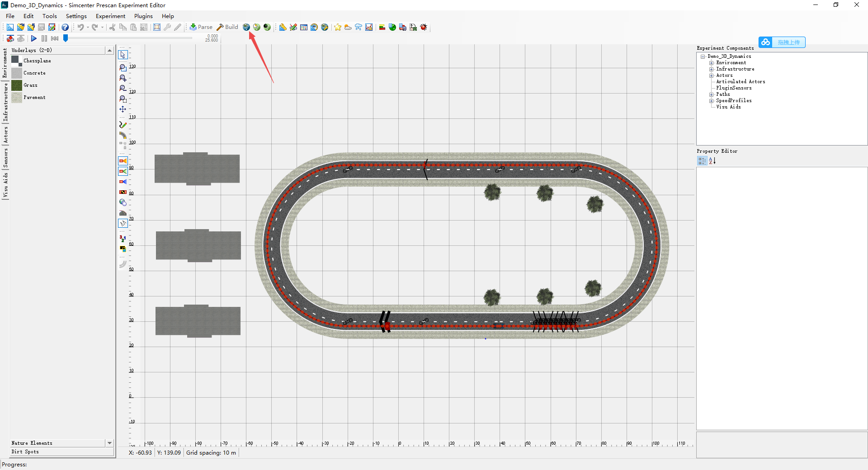Click the Cut scissors icon
Image resolution: width=868 pixels, height=470 pixels.
(112, 27)
